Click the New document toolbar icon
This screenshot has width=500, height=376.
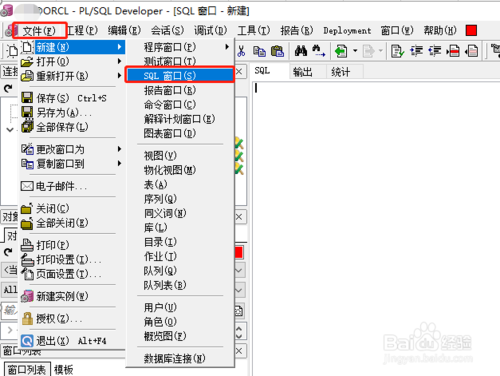coord(12,51)
